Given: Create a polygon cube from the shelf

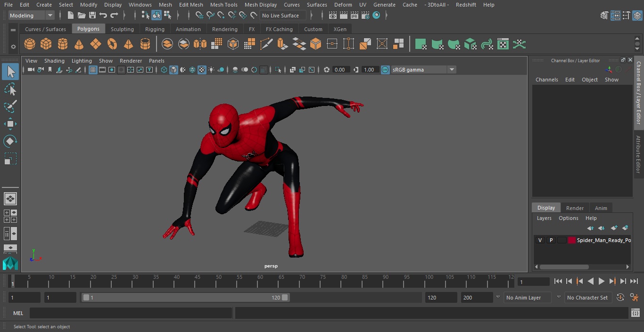Looking at the screenshot, I should point(46,44).
